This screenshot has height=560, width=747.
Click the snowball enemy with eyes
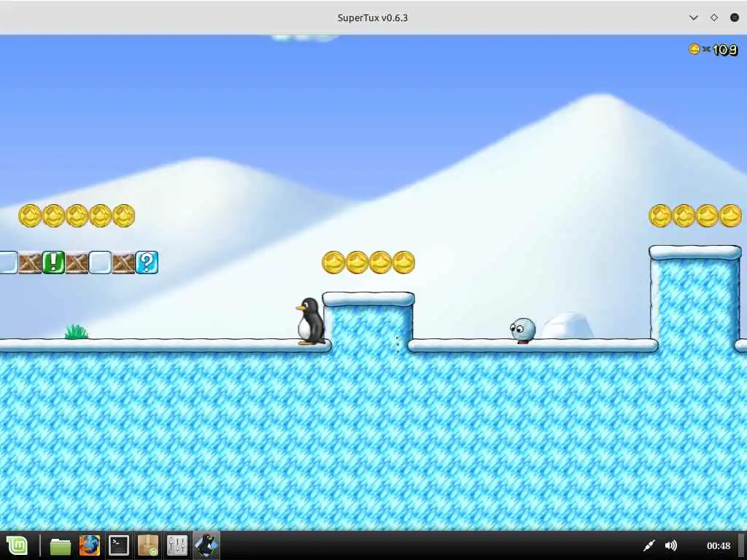click(522, 330)
